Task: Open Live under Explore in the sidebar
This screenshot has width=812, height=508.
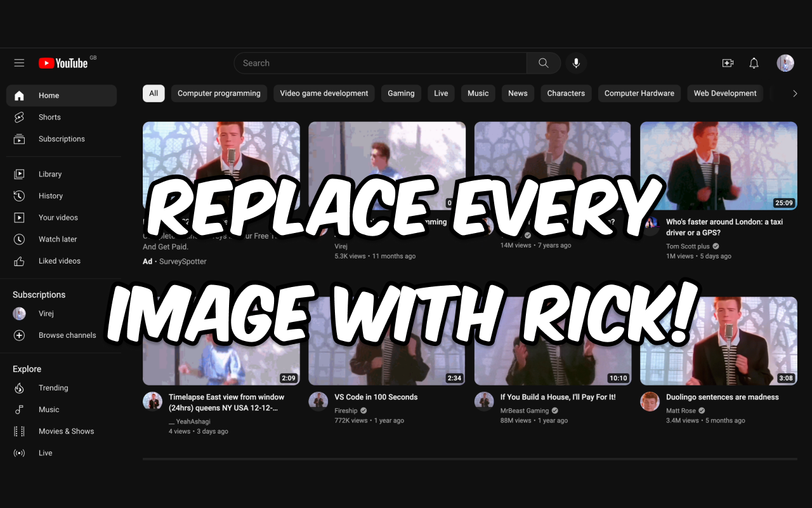Action: [x=62, y=453]
